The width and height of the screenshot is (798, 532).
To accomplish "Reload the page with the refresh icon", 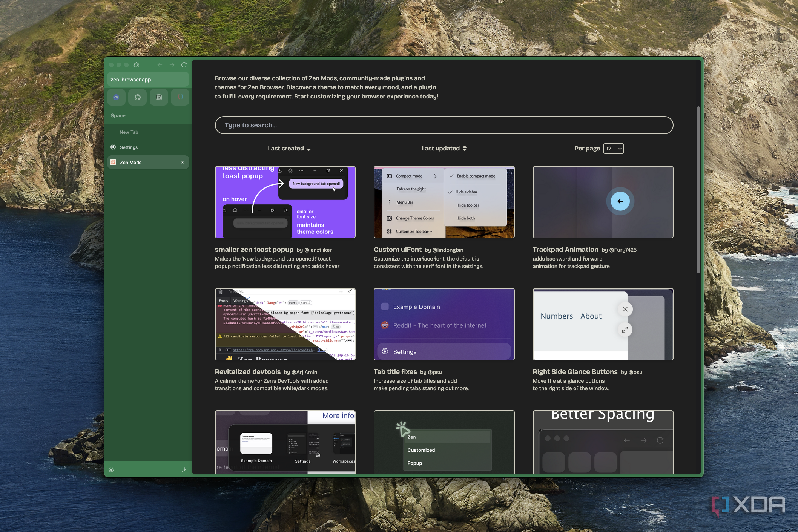I will pyautogui.click(x=184, y=65).
